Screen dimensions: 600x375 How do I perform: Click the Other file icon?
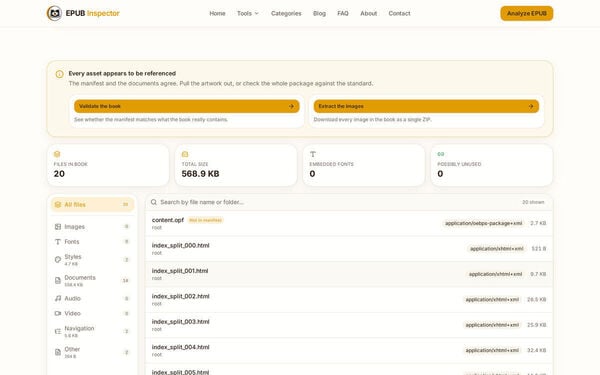[x=58, y=352]
